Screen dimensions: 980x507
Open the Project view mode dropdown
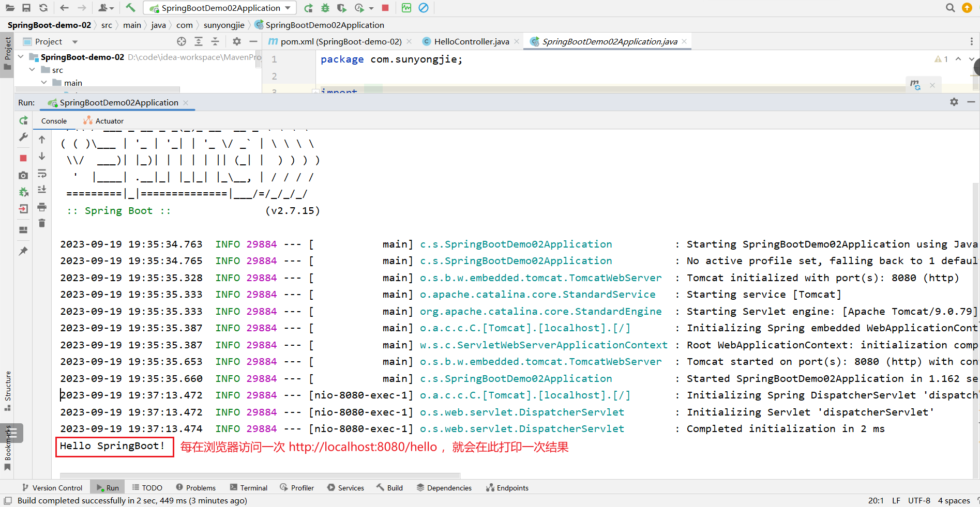pyautogui.click(x=74, y=41)
